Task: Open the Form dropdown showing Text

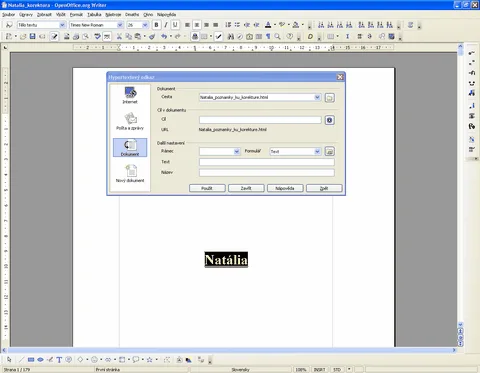Action: coord(317,151)
